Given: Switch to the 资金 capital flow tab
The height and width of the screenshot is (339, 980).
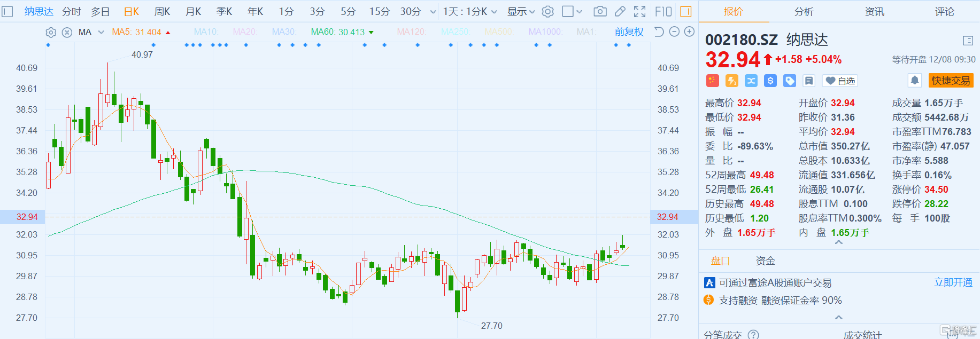Looking at the screenshot, I should click(766, 261).
